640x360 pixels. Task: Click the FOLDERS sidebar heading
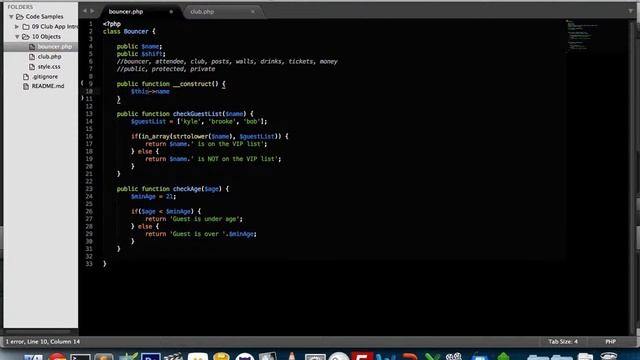coord(20,7)
